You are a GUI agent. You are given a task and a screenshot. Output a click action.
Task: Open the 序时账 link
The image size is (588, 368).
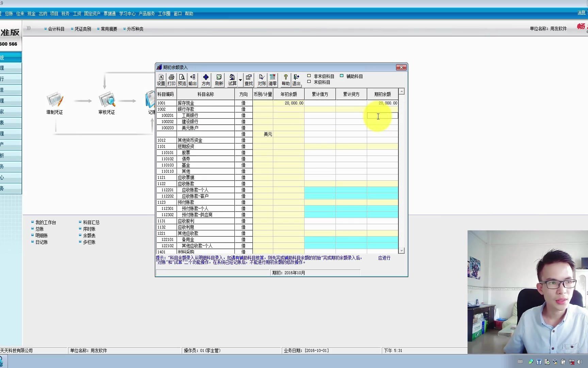tap(89, 229)
